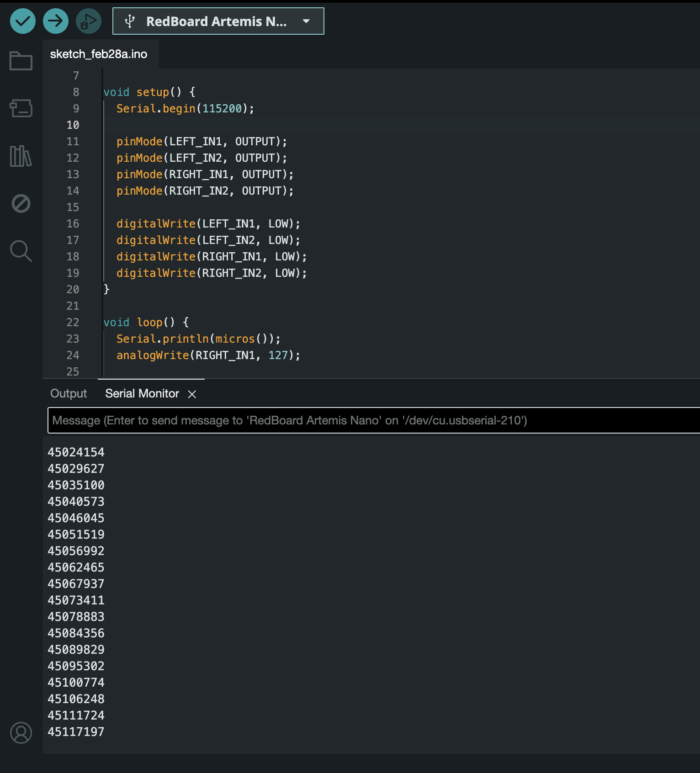Screen dimensions: 700x773
Task: Switch to the Output tab
Action: (69, 393)
